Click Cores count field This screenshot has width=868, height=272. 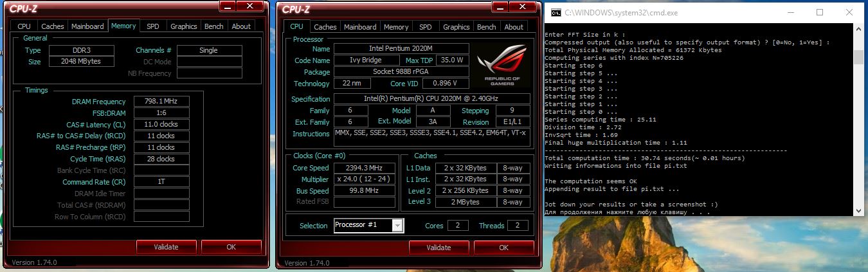coord(458,226)
